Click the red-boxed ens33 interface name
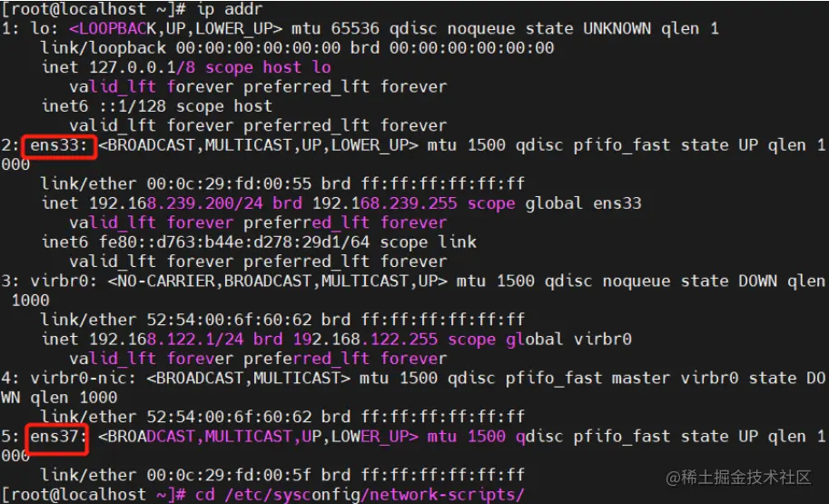 coord(59,145)
